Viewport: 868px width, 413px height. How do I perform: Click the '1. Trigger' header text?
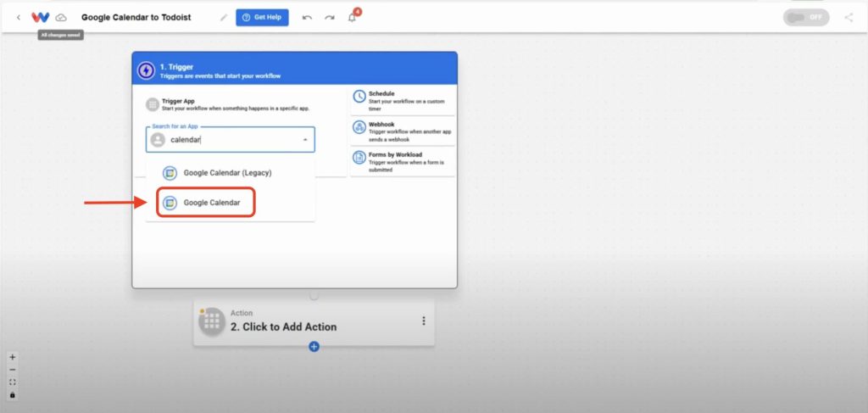point(176,67)
